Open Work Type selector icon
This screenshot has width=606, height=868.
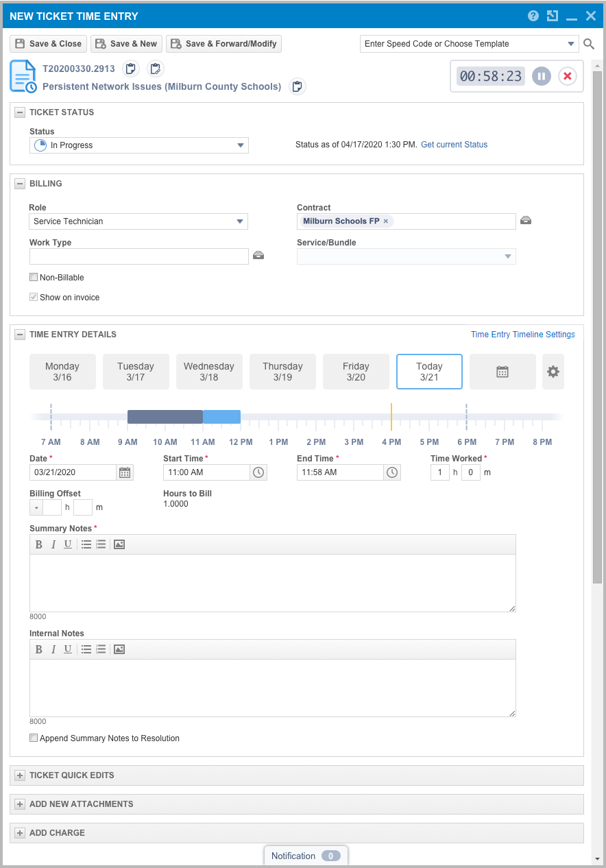(258, 256)
